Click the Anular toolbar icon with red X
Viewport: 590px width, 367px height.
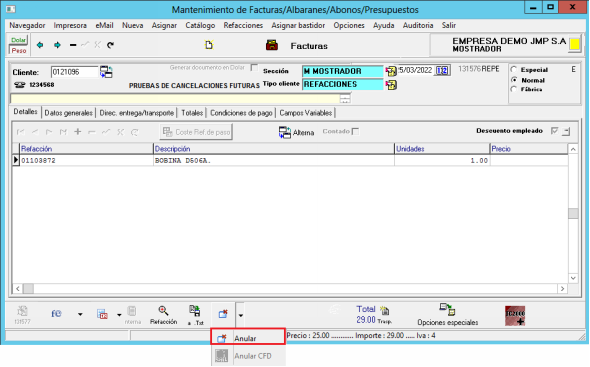223,314
